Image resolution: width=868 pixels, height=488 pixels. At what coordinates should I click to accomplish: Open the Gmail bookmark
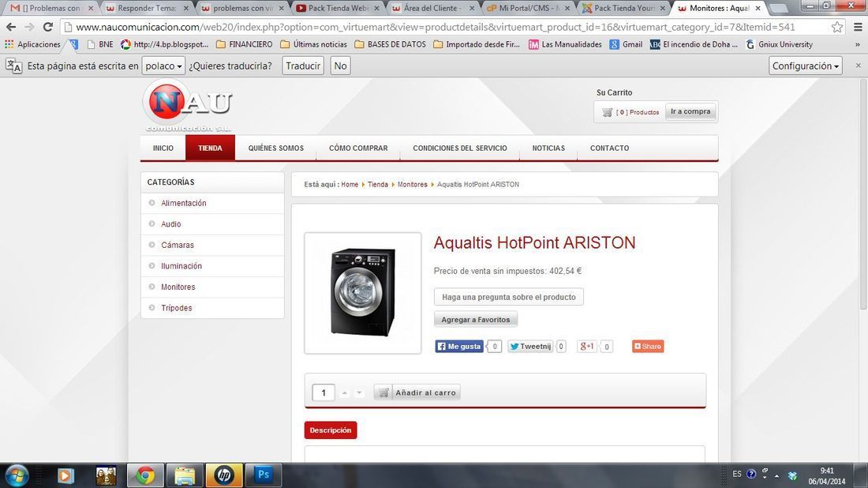(x=626, y=44)
